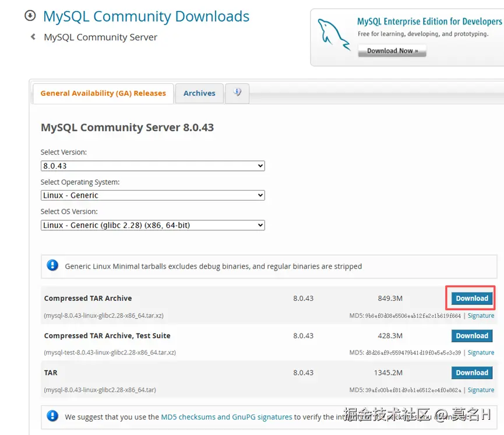Image resolution: width=504 pixels, height=435 pixels.
Task: Open the information icon tab
Action: (237, 93)
